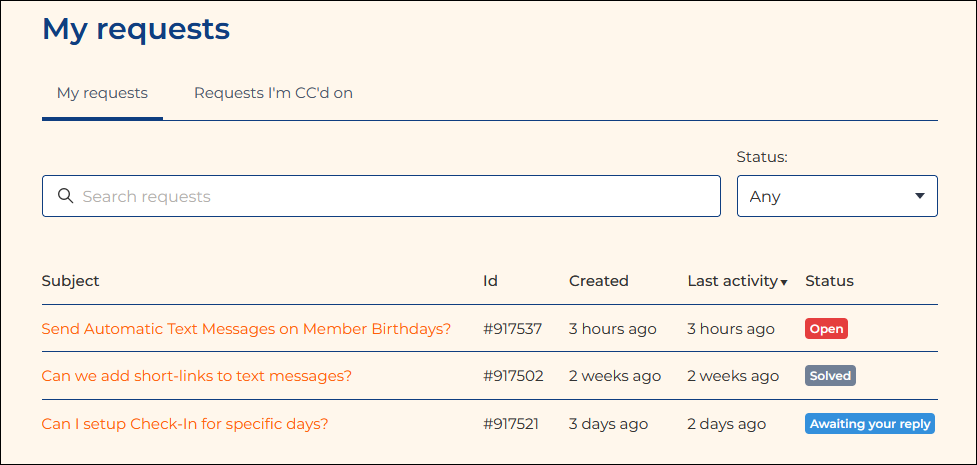
Task: Click the Created column header
Action: 598,281
